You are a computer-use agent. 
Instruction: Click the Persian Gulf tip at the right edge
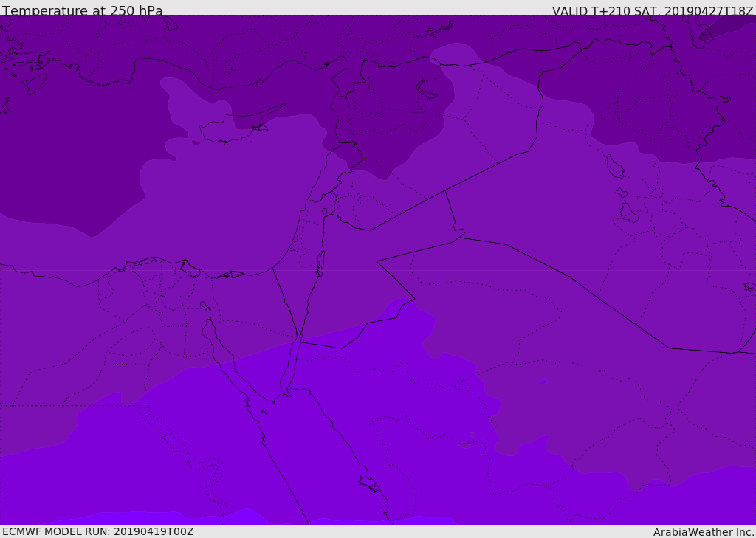coord(749,286)
